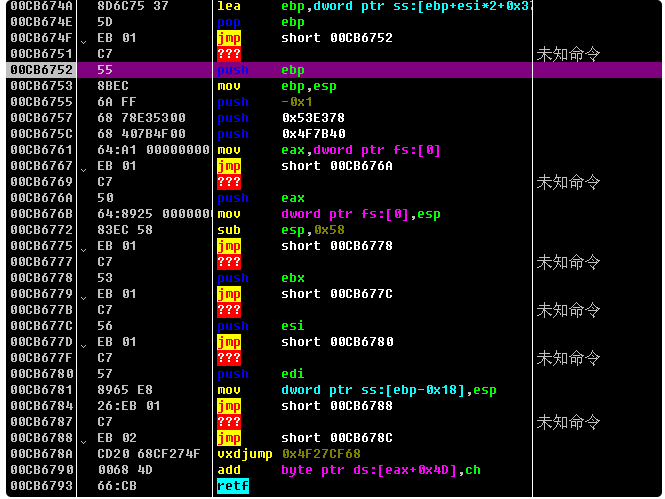The image size is (665, 499).
Task: Click jump target short 00CB6780
Action: pyautogui.click(x=337, y=342)
